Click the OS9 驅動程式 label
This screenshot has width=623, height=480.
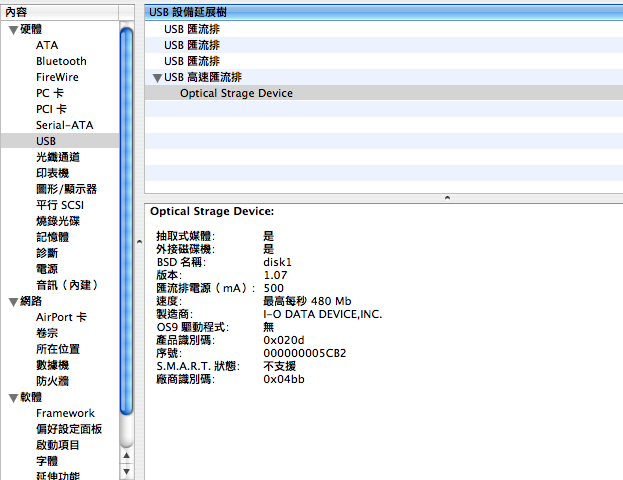click(x=193, y=327)
